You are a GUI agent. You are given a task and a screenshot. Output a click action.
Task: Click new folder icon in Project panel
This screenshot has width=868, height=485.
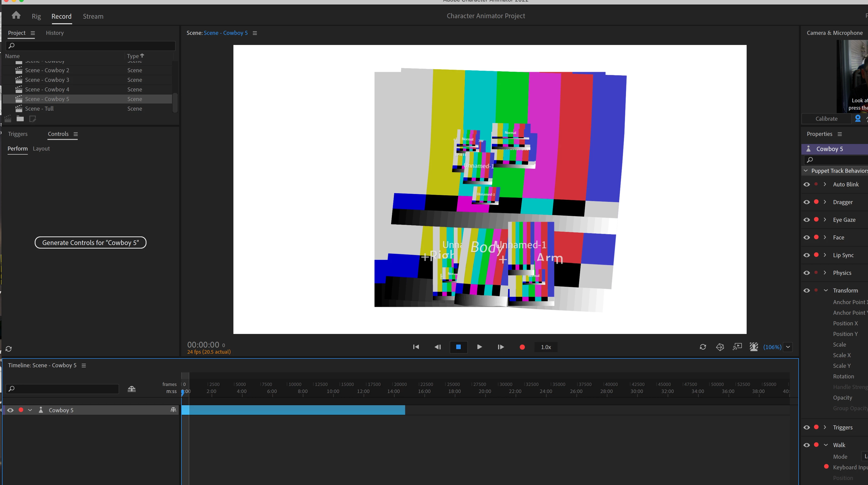20,119
